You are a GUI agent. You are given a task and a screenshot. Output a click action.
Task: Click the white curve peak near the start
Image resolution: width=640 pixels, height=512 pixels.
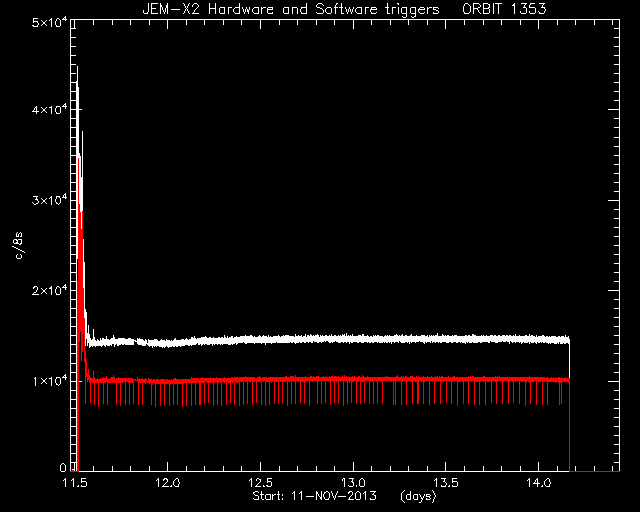tap(77, 68)
